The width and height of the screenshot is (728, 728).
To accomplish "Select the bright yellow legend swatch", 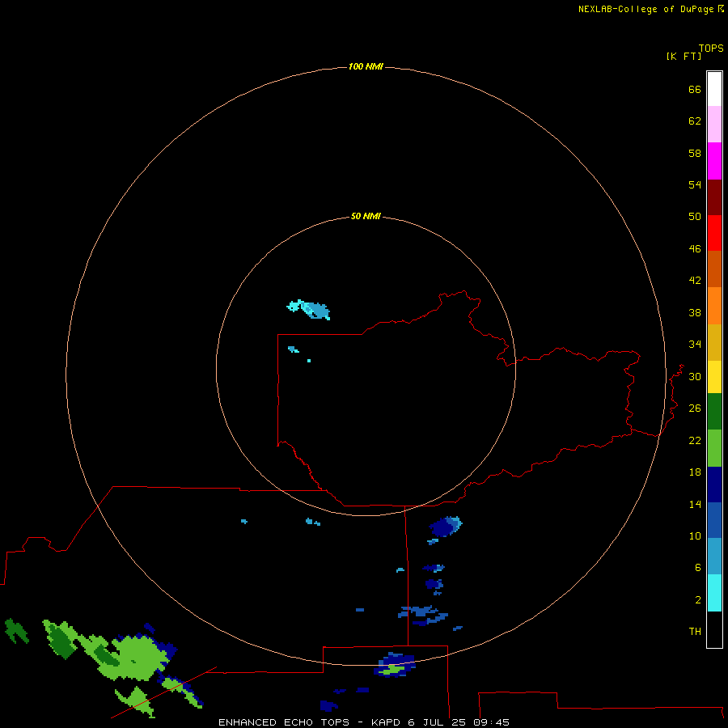I will click(714, 377).
